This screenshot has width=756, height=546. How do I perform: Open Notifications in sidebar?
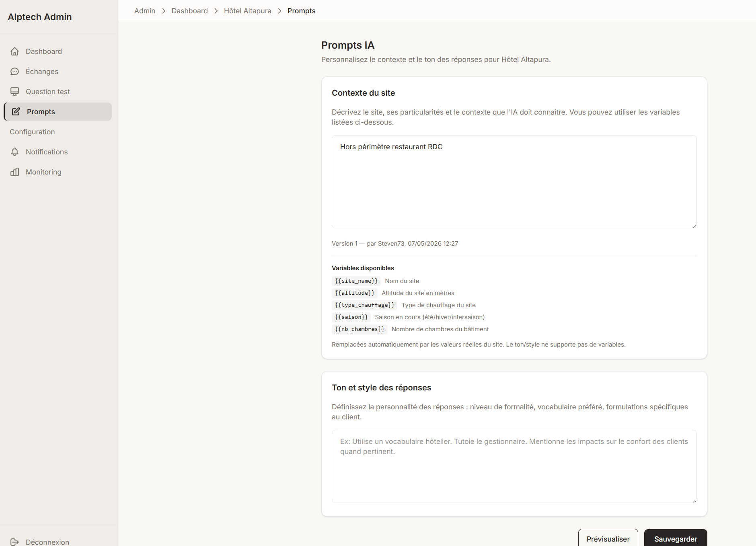tap(58, 152)
